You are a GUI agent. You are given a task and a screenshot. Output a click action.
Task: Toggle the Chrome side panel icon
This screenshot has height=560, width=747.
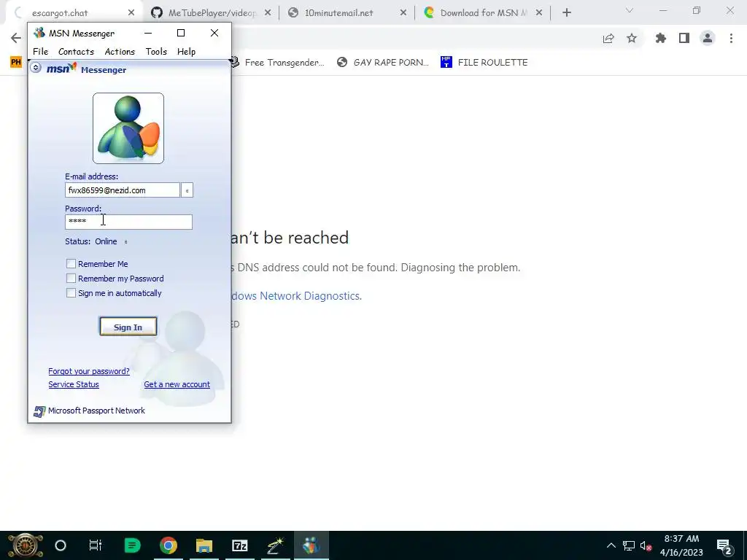(684, 38)
